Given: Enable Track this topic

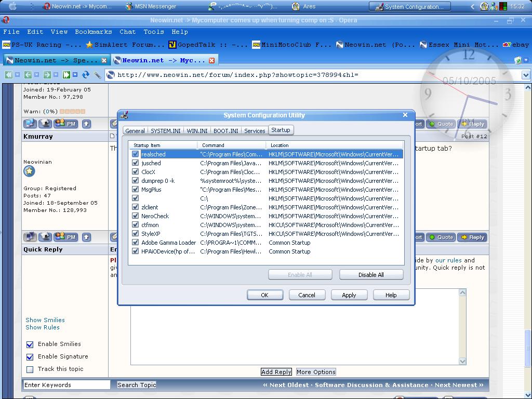Looking at the screenshot, I should coord(30,369).
